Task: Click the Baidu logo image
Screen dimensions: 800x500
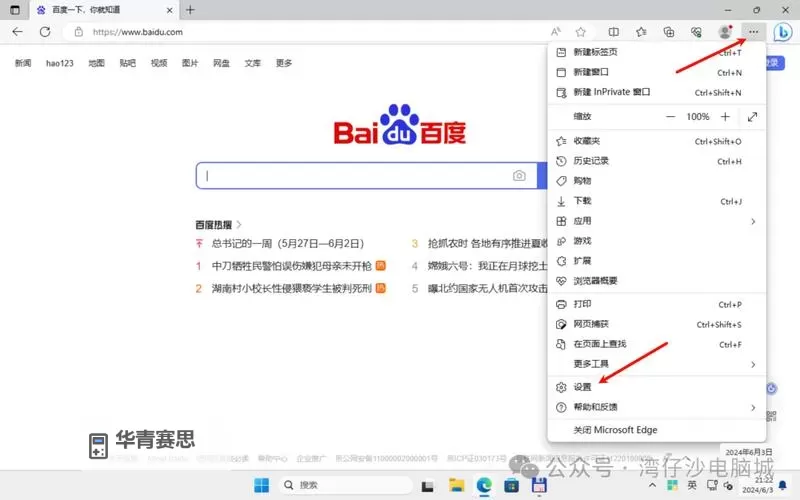Action: pyautogui.click(x=399, y=126)
